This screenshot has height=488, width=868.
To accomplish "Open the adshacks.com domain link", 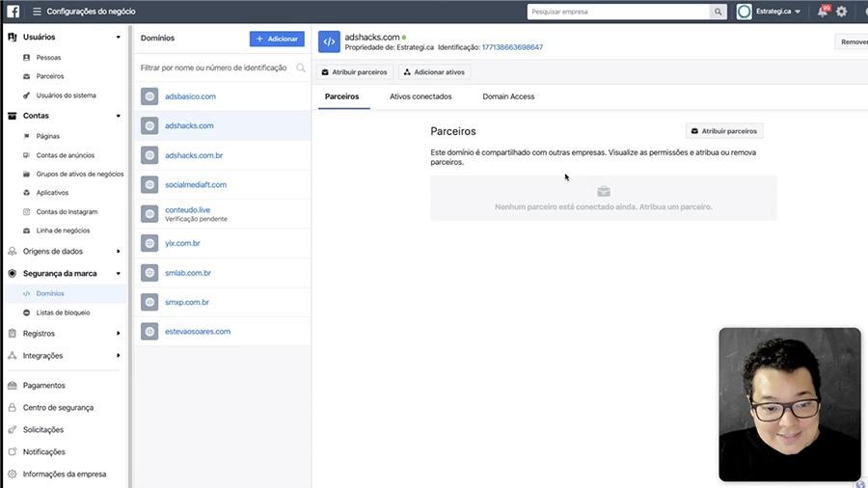I will (189, 125).
